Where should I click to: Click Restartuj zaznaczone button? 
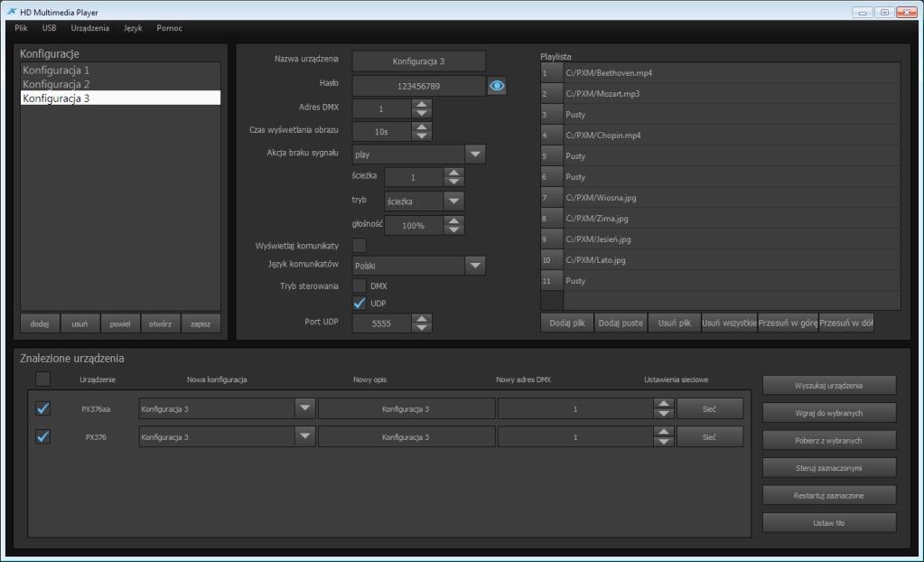(829, 495)
